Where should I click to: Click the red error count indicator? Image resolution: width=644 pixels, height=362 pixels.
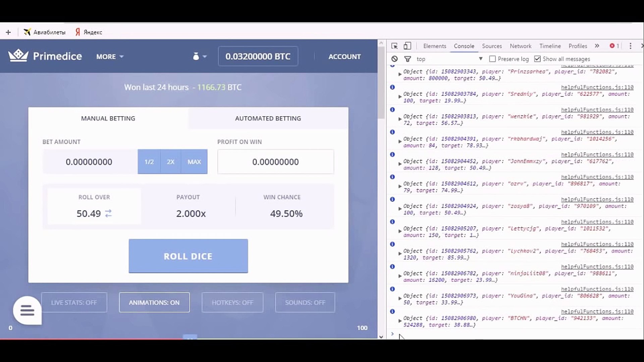point(614,46)
